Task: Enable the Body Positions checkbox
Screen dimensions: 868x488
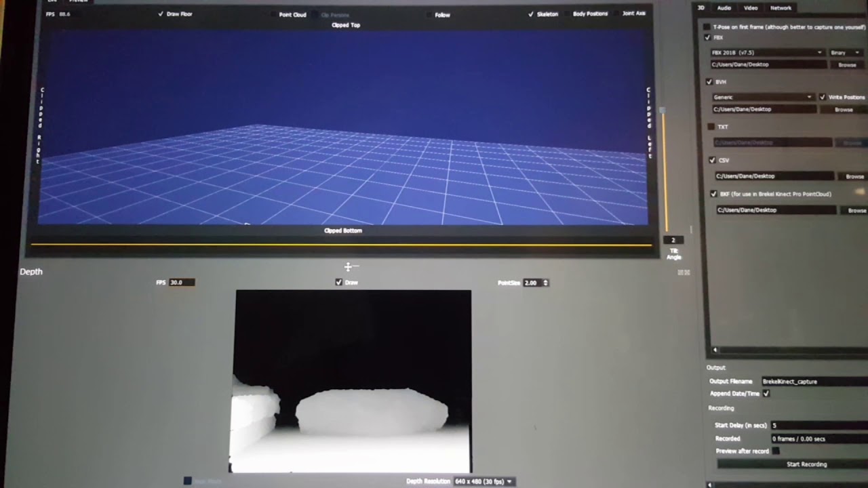Action: (x=568, y=14)
